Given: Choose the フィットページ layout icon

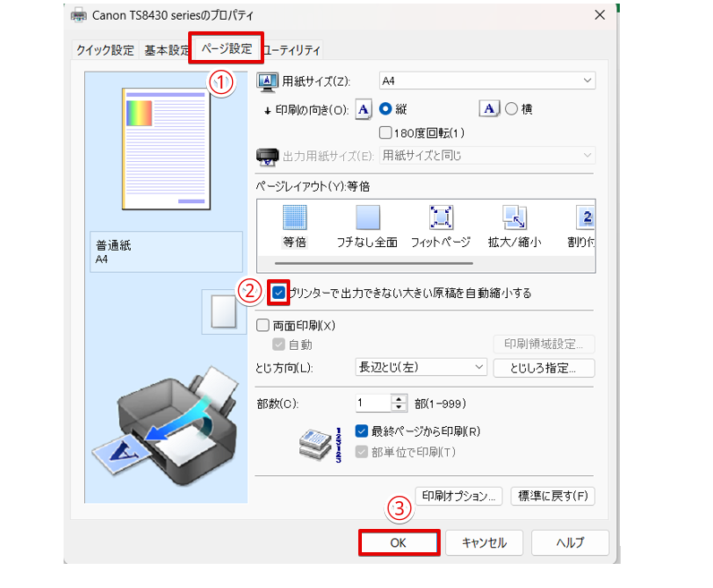Looking at the screenshot, I should click(x=441, y=217).
